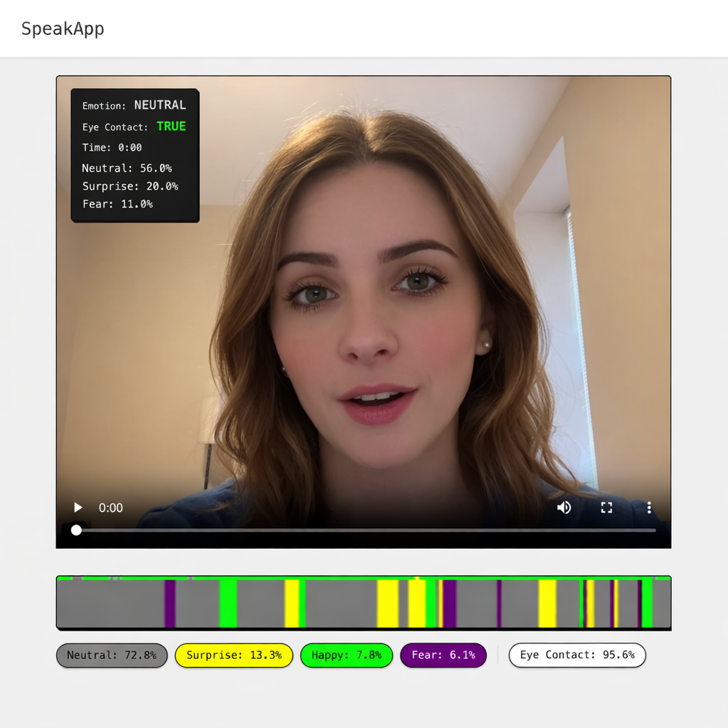Click the 0:00 timestamp label

(110, 508)
